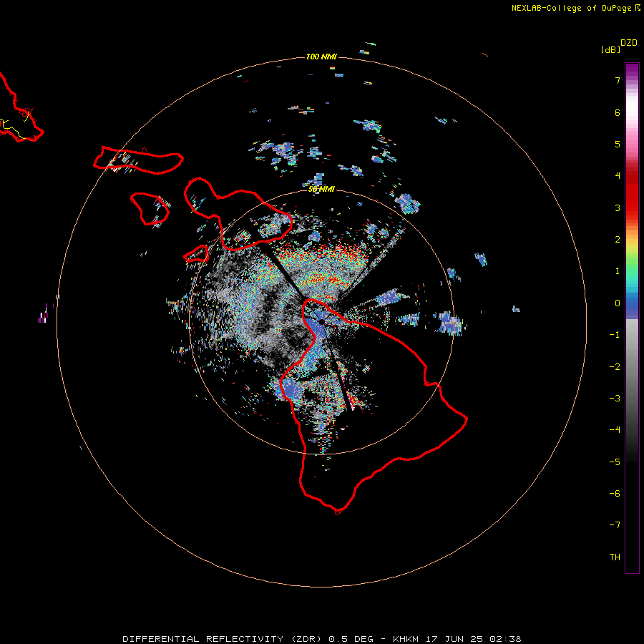
Task: Click the 7 value on the color scale
Action: tap(618, 80)
